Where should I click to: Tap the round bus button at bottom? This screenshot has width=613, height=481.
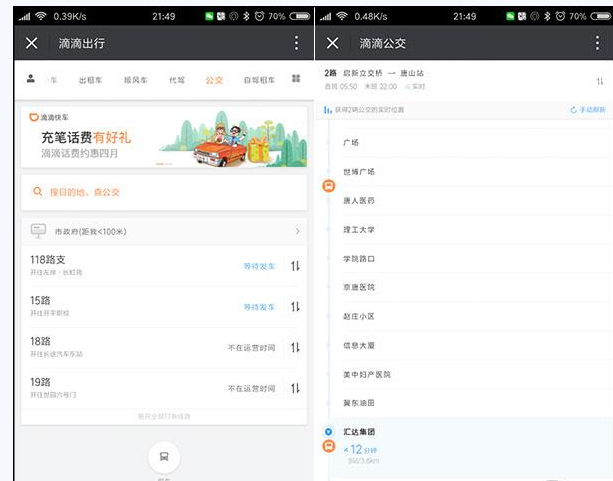point(164,457)
